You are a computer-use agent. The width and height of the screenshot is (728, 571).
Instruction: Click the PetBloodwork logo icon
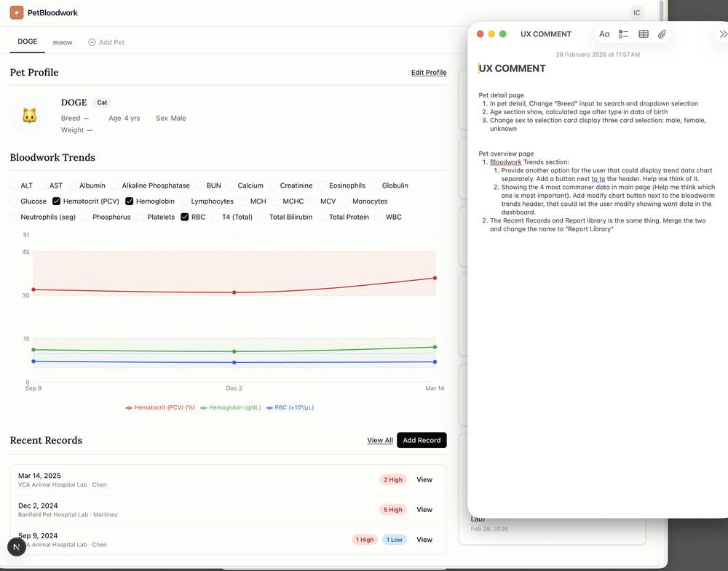pyautogui.click(x=17, y=12)
